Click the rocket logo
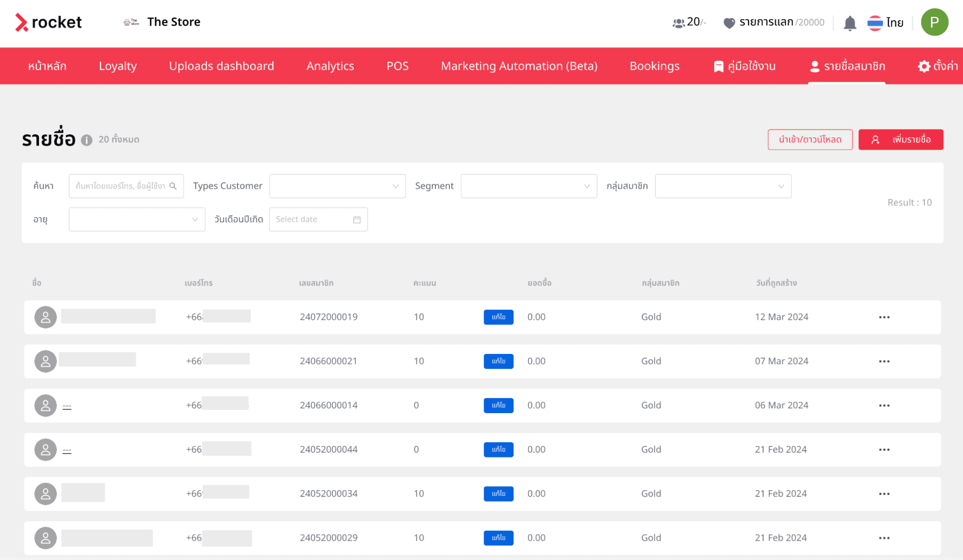This screenshot has width=963, height=560. [x=49, y=22]
